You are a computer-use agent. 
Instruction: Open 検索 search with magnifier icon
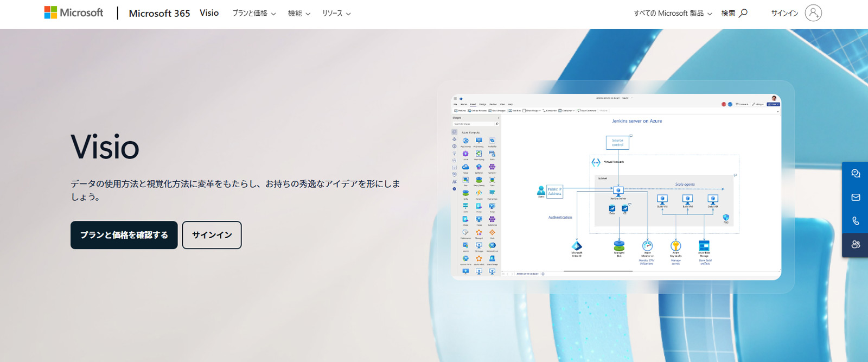(735, 13)
